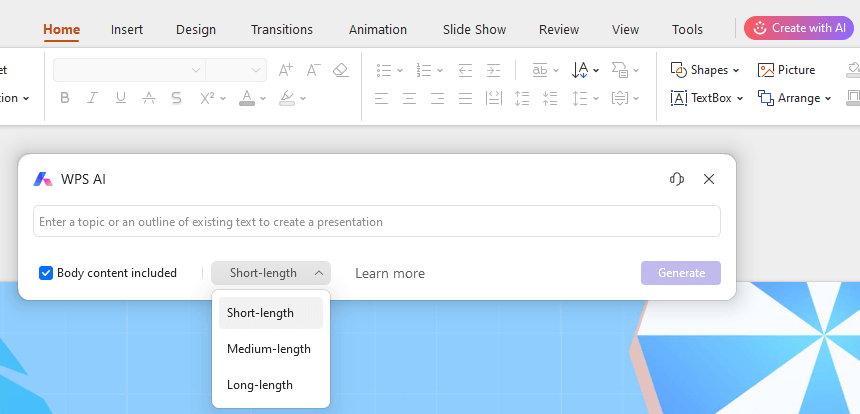
Task: Click the WPS AI feedback headset icon
Action: point(677,179)
